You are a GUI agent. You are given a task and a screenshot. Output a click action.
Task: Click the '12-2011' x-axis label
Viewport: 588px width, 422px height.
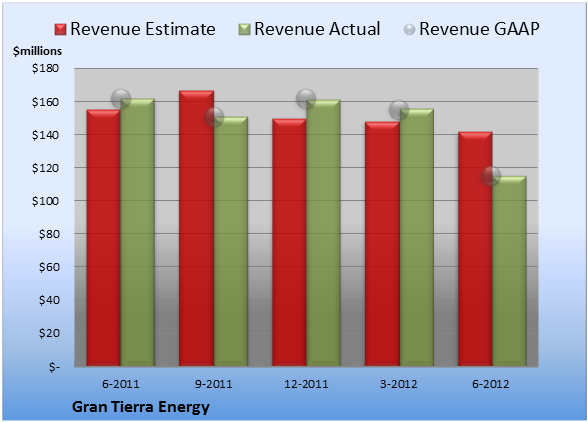[306, 384]
